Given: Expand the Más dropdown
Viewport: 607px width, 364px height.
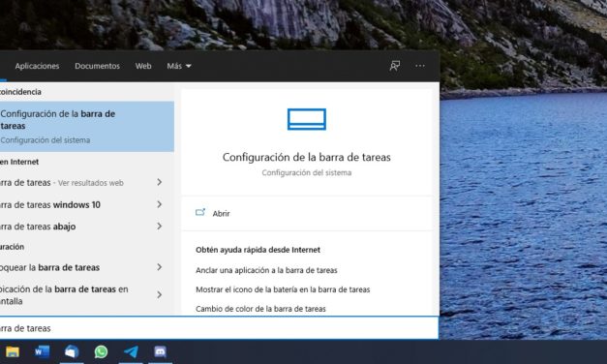Looking at the screenshot, I should tap(179, 66).
